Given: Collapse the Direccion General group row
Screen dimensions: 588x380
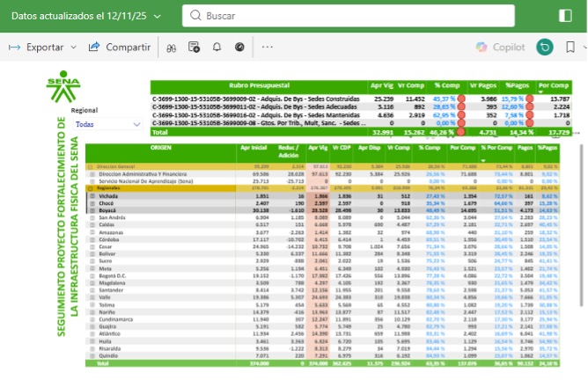Looking at the screenshot, I should click(x=90, y=165).
